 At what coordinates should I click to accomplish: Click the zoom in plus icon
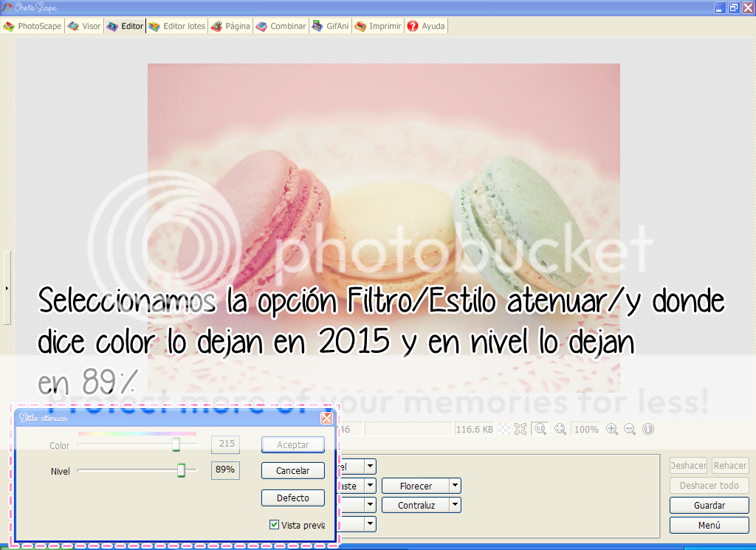[x=612, y=429]
